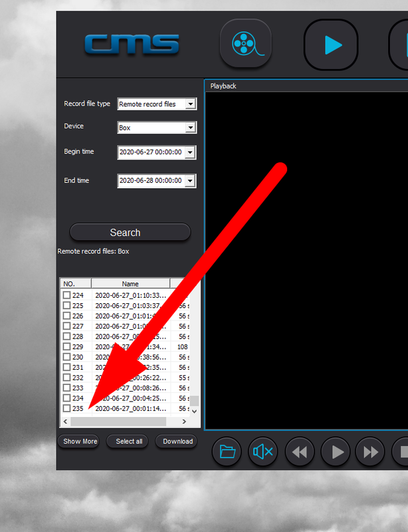408x532 pixels.
Task: Check the box for record 234
Action: click(67, 398)
